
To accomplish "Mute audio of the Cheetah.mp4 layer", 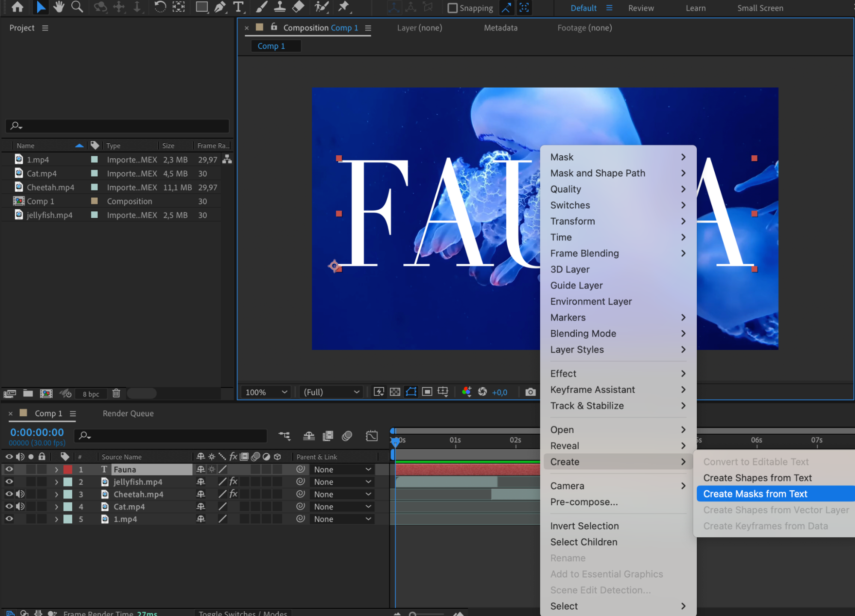I will click(20, 494).
